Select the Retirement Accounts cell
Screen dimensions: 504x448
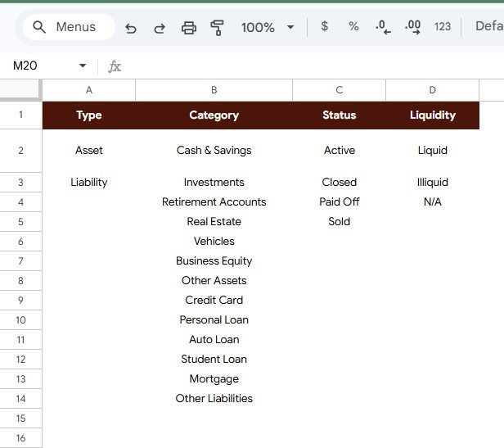214,202
